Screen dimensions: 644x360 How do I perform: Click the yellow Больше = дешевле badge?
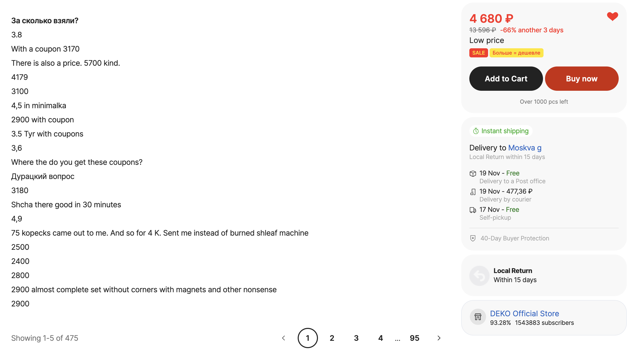tap(516, 53)
